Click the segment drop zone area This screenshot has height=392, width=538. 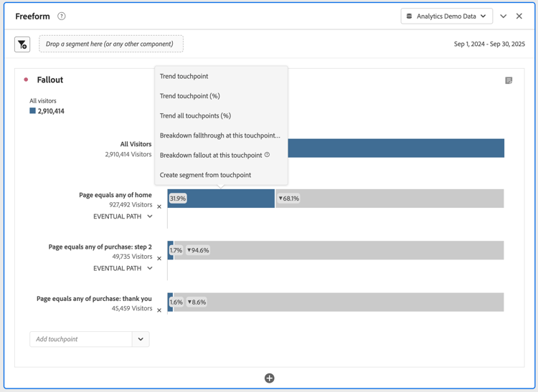click(x=110, y=44)
